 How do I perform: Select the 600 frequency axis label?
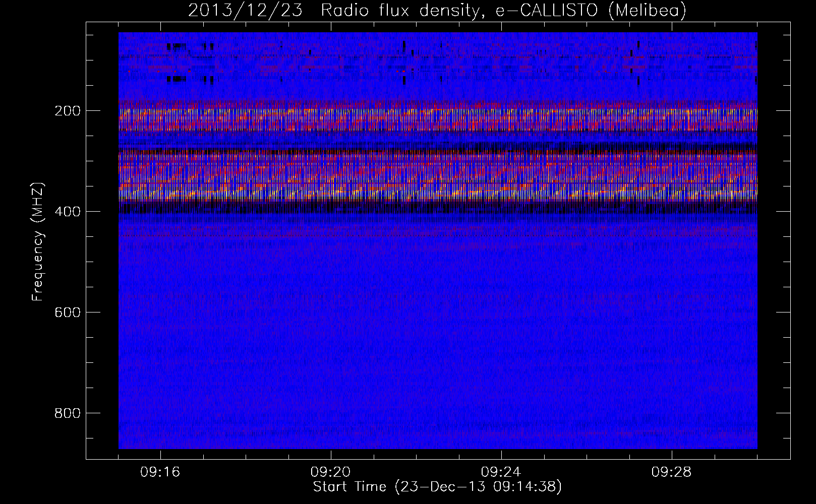[67, 312]
